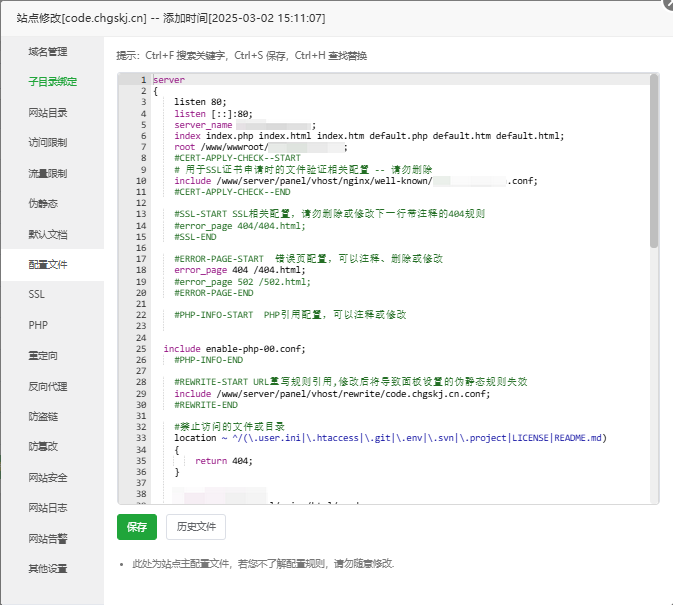Screen dimensions: 673x605
Task: View 网站日志 tab
Action: (x=48, y=508)
